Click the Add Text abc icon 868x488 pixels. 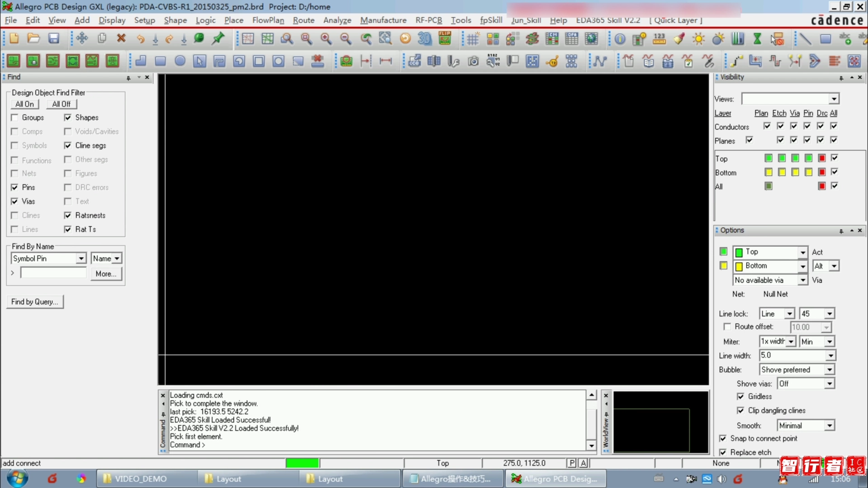click(845, 38)
